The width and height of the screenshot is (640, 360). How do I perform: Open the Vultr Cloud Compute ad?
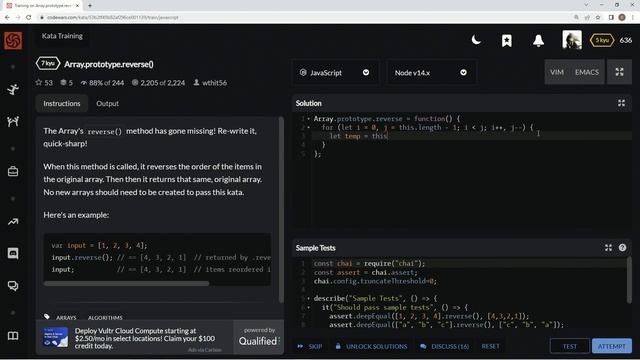(135, 338)
